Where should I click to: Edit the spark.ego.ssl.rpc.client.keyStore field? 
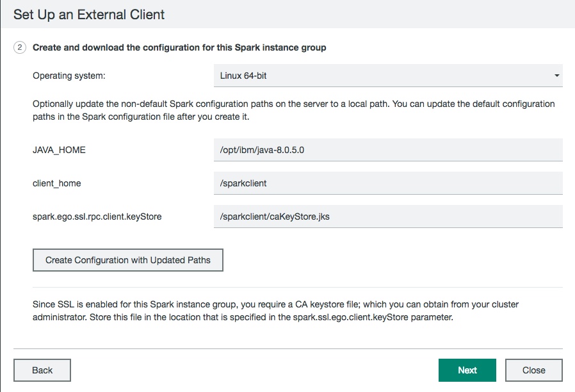[388, 216]
